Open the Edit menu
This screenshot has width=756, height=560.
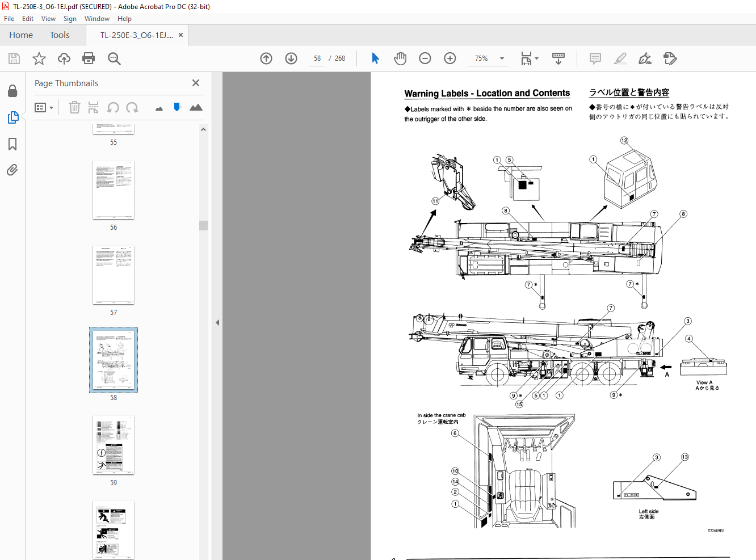pos(28,19)
